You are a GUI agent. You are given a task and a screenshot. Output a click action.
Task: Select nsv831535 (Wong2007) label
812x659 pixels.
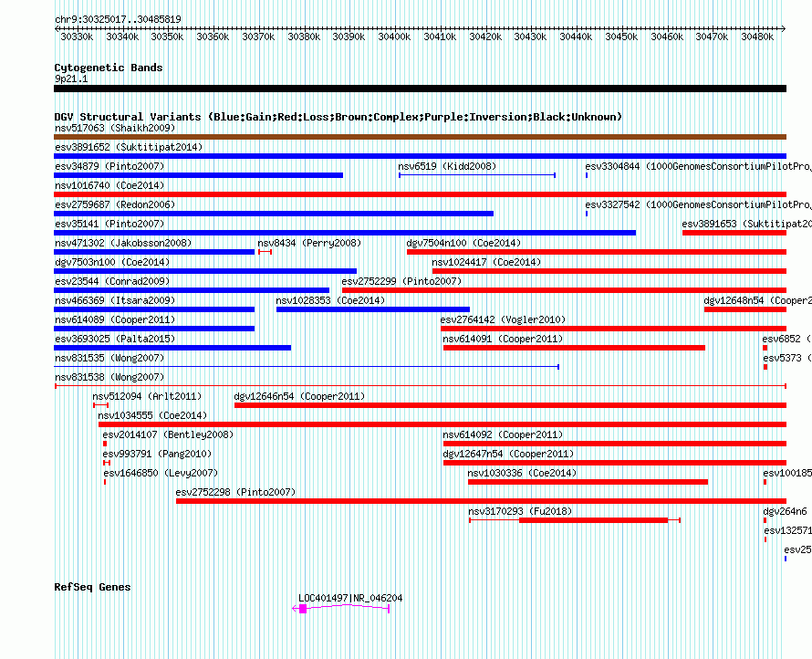109,358
